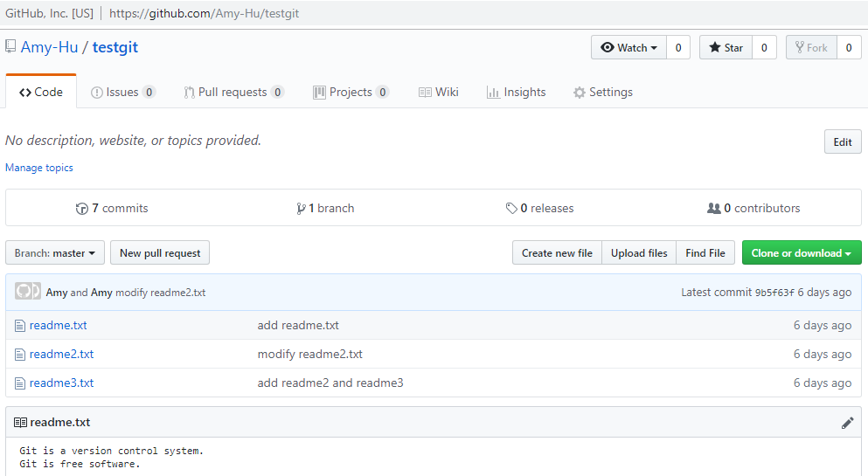This screenshot has height=476, width=868.
Task: Open the Pull requests tab
Action: pos(233,93)
